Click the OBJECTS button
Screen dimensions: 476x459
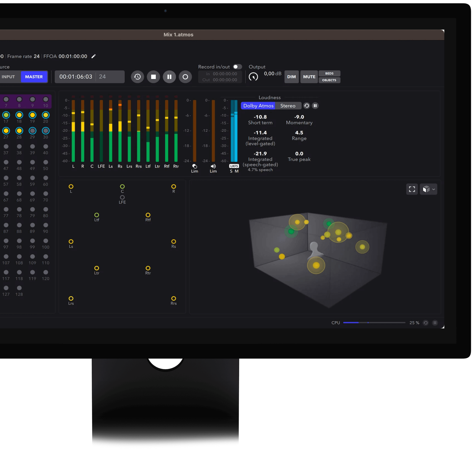coord(329,80)
